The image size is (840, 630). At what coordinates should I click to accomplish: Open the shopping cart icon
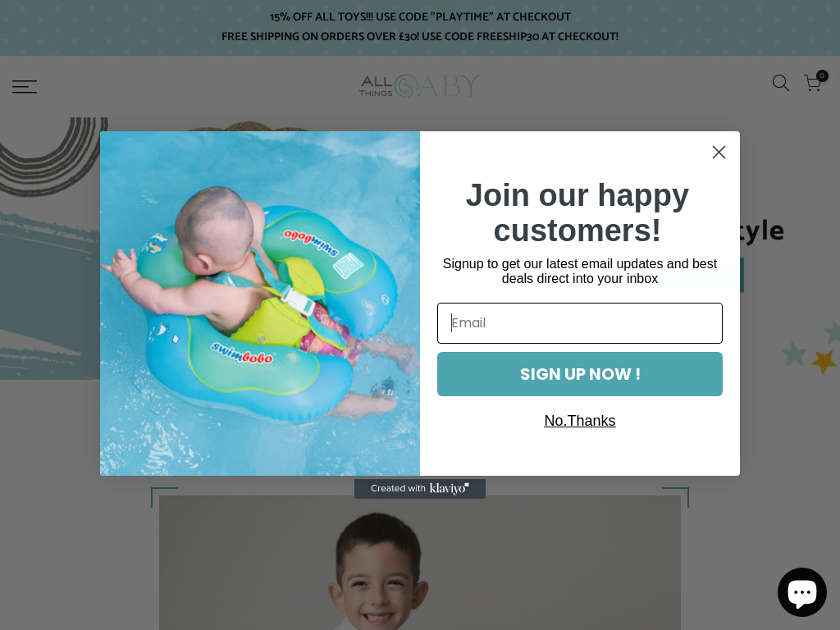(813, 83)
